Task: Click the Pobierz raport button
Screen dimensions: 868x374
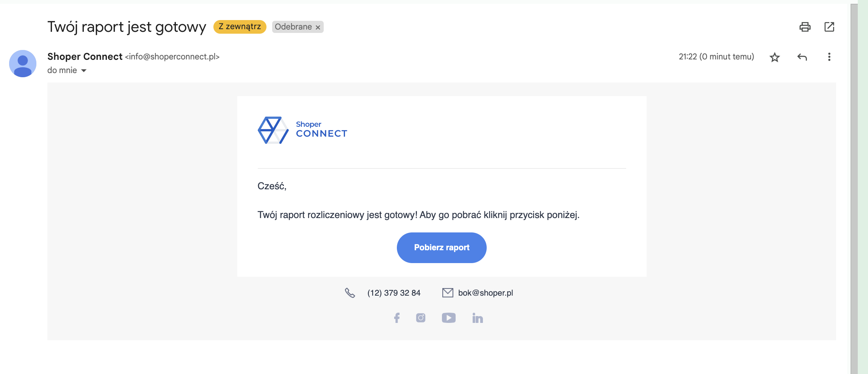Action: point(441,248)
